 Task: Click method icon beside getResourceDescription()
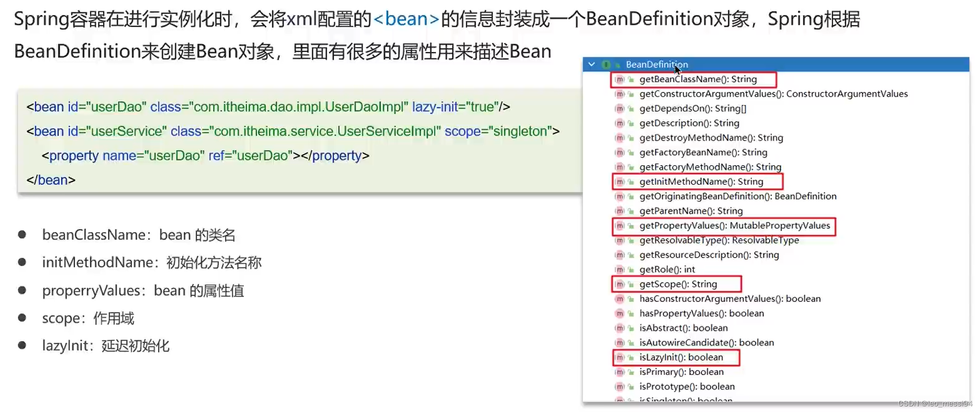point(620,255)
